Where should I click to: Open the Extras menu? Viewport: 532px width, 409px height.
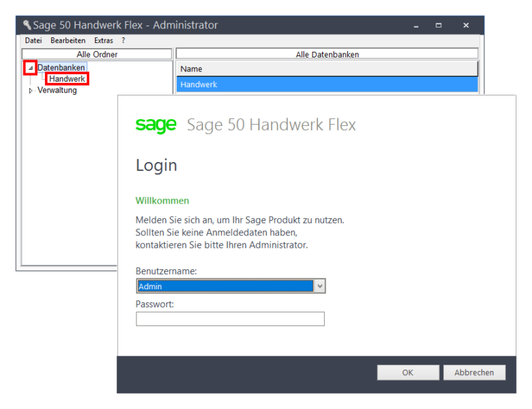103,41
